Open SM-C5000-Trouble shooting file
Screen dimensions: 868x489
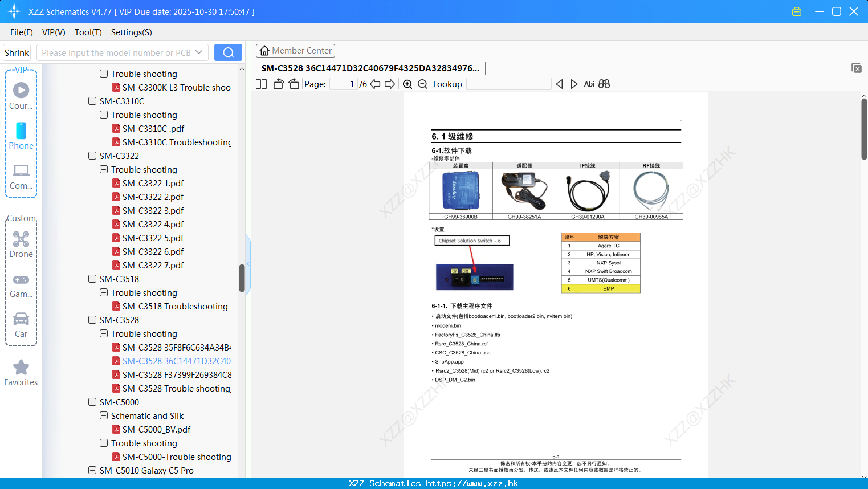tap(172, 457)
